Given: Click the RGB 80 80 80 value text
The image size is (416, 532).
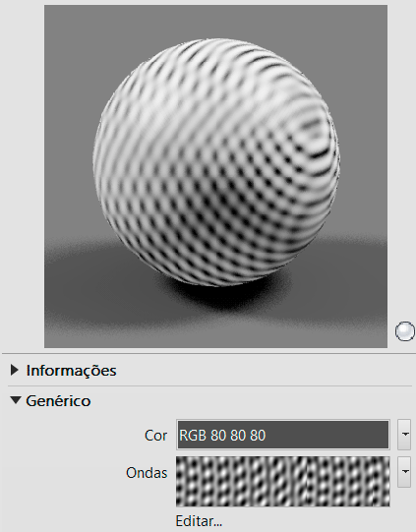Looking at the screenshot, I should click(x=222, y=436).
